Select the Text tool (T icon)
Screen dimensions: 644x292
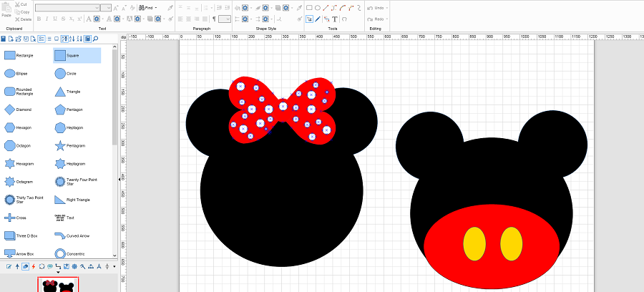(x=335, y=19)
